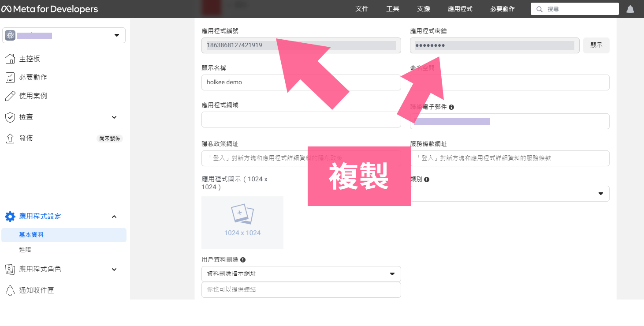Open 支援 in top navigation
The width and height of the screenshot is (644, 326).
tap(424, 9)
